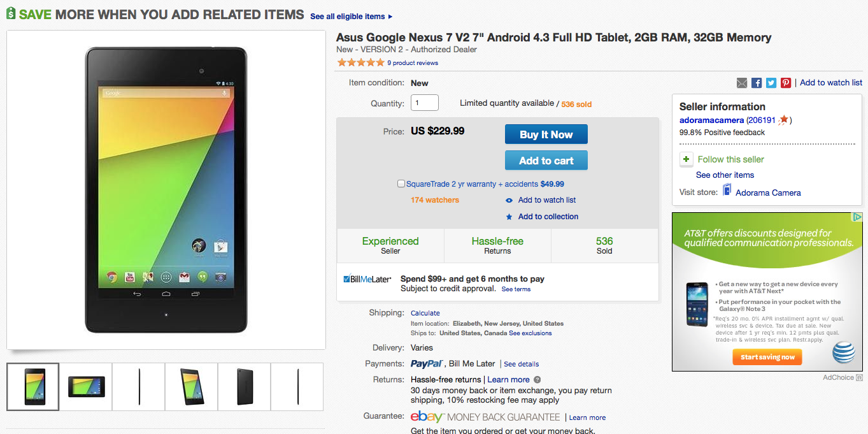
Task: Click the AdChoice icon below the ad
Action: pos(859,377)
